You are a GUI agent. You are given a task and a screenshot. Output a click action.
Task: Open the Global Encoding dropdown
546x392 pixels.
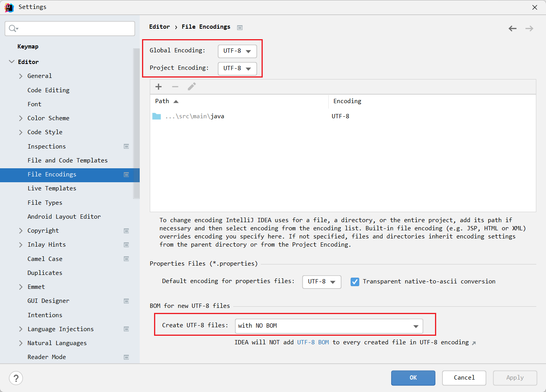(237, 51)
